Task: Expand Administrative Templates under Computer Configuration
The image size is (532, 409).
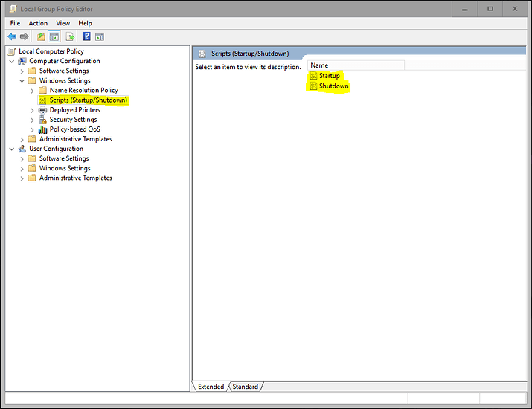Action: point(22,139)
